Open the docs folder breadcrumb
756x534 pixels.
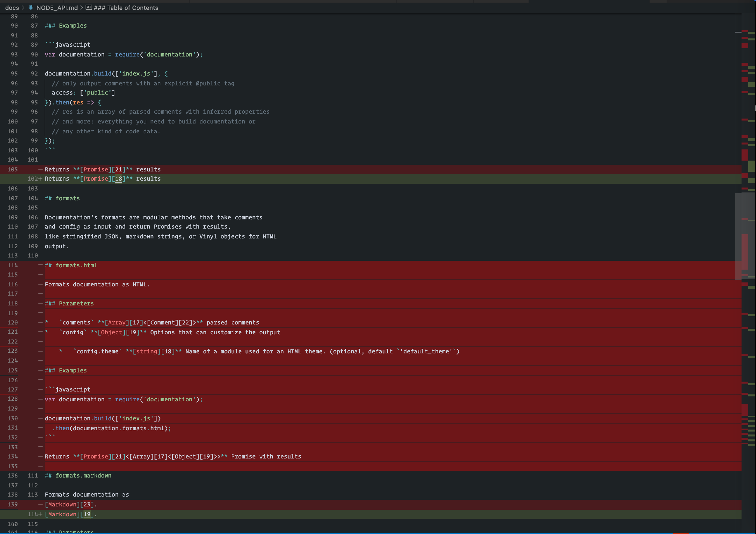(x=12, y=8)
